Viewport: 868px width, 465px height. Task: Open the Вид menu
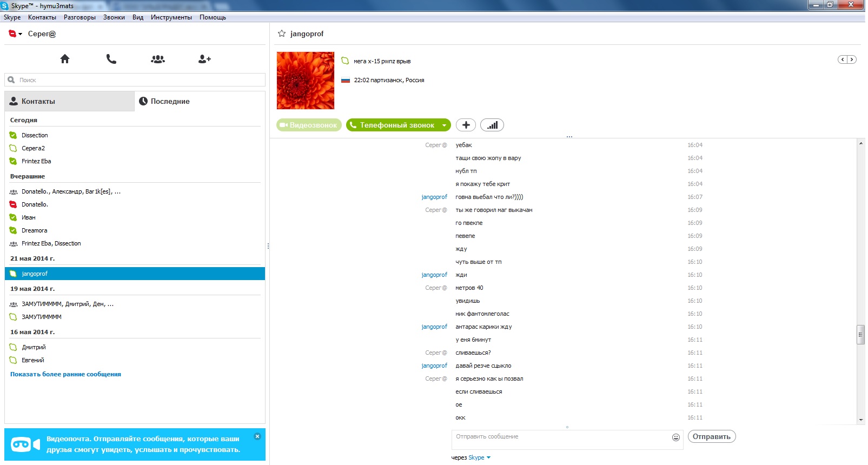[x=138, y=17]
